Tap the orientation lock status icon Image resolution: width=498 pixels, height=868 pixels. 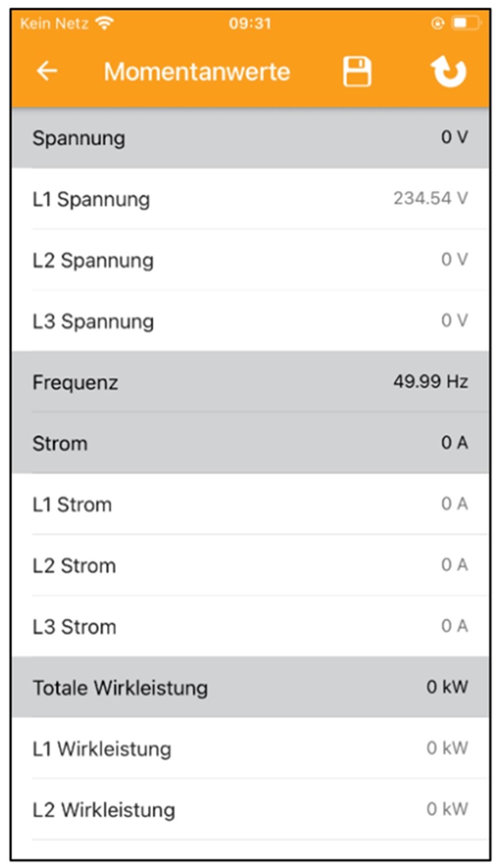438,24
